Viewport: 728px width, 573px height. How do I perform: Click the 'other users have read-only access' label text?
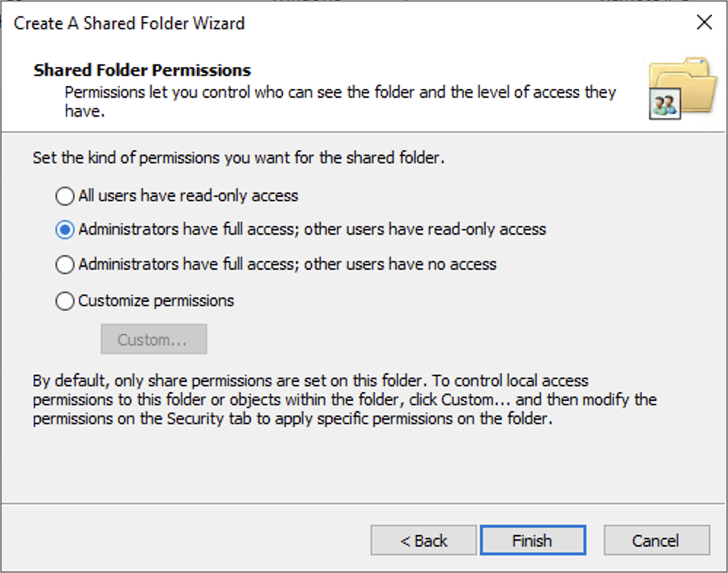point(425,230)
